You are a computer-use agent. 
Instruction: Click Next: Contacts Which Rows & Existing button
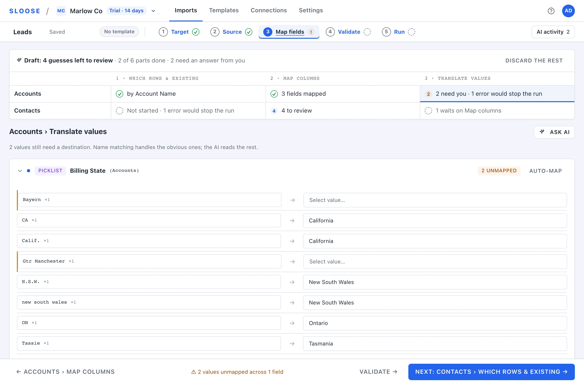(491, 372)
